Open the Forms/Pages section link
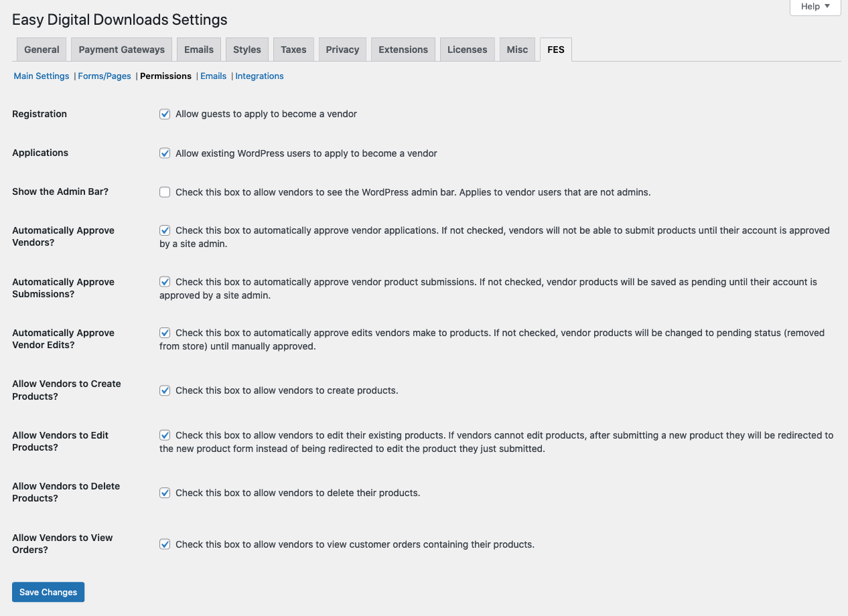 point(104,76)
